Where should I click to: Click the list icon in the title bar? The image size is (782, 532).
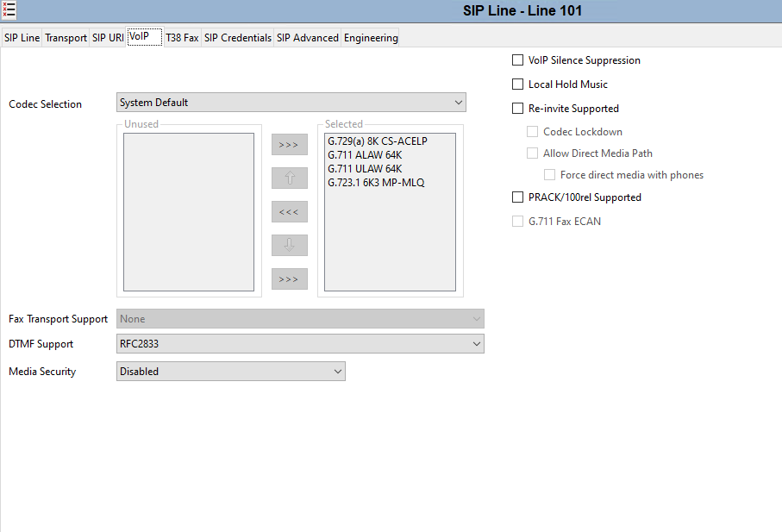[9, 10]
